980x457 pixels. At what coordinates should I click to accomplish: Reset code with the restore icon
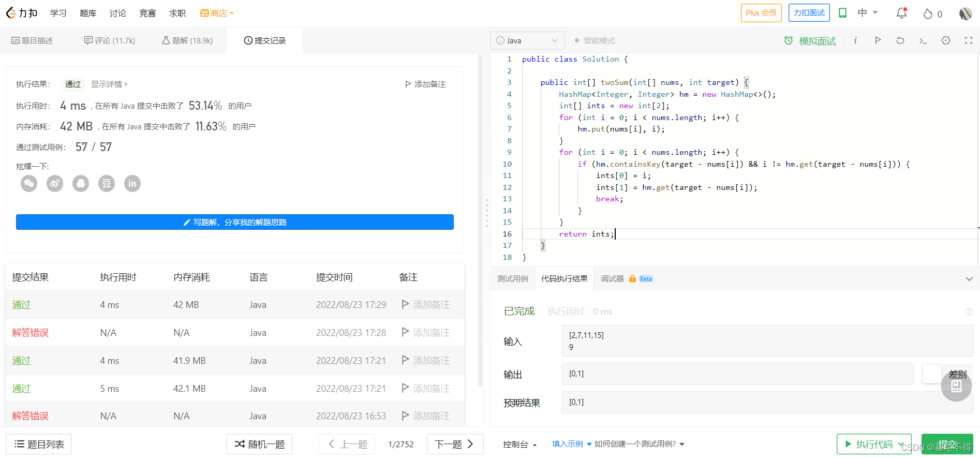(x=900, y=40)
